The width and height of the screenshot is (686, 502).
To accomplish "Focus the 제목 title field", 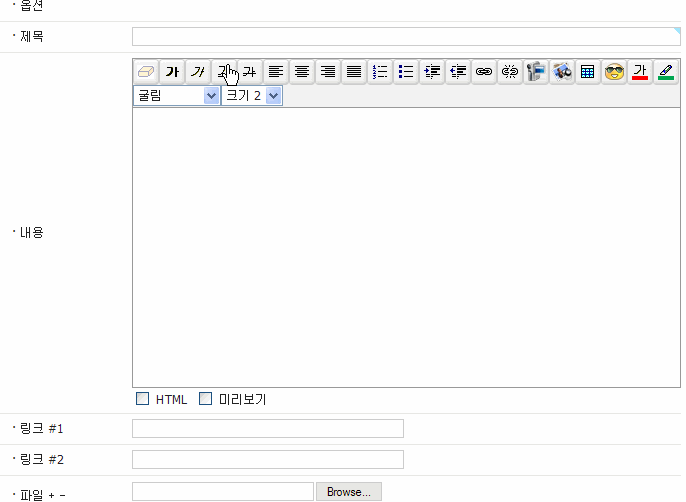I will [406, 36].
